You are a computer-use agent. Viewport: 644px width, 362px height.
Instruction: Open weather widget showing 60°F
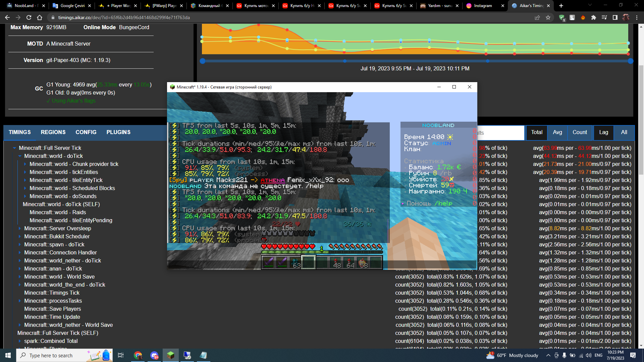pyautogui.click(x=512, y=355)
